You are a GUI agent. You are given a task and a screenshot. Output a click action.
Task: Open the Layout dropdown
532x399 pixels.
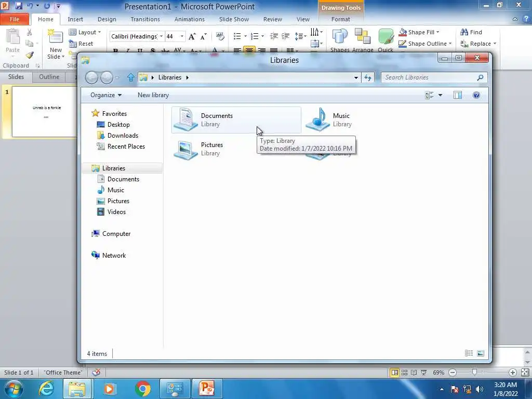[85, 32]
